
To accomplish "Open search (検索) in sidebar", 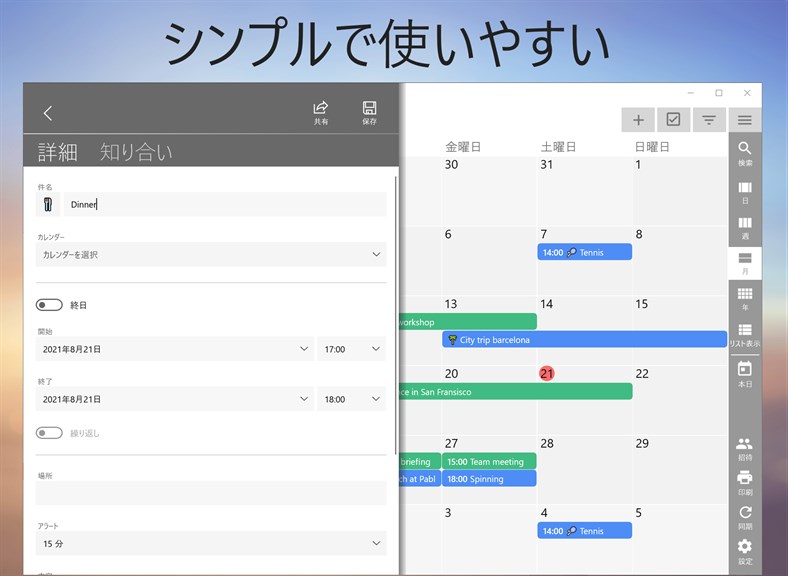I will coord(745,153).
